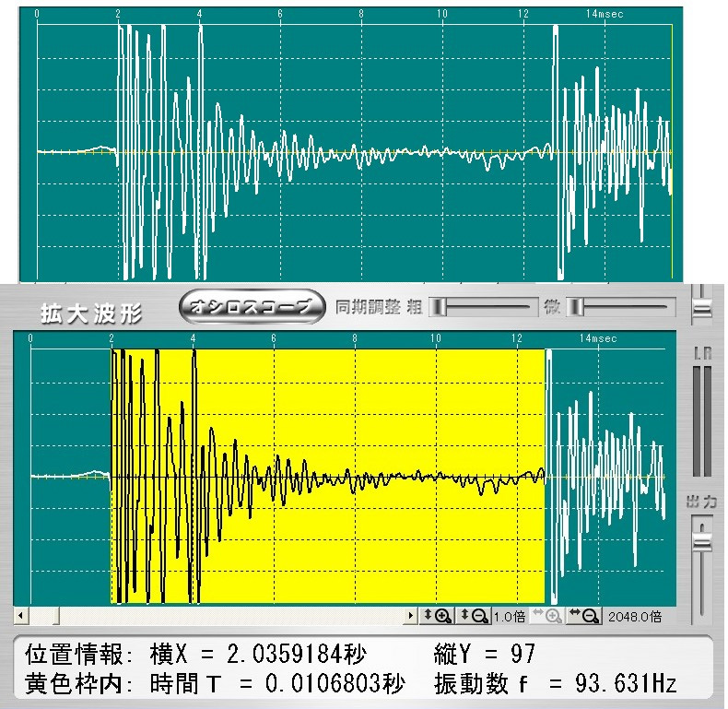Click the 2048.0倍 horizontal magnification readout

632,616
